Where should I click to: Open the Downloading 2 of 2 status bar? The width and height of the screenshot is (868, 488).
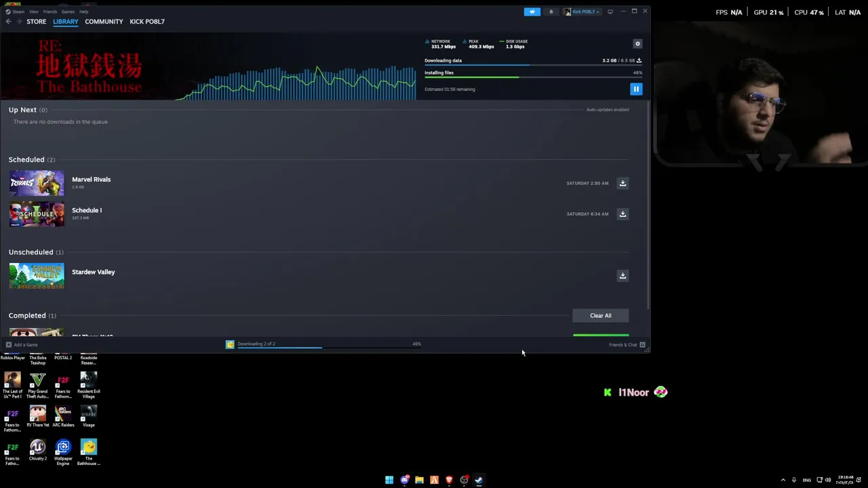tap(323, 344)
